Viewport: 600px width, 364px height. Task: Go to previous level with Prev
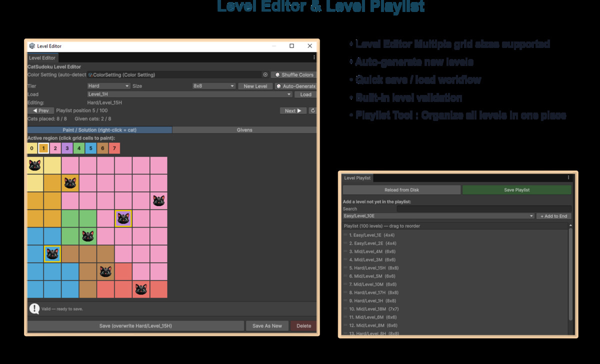coord(41,110)
